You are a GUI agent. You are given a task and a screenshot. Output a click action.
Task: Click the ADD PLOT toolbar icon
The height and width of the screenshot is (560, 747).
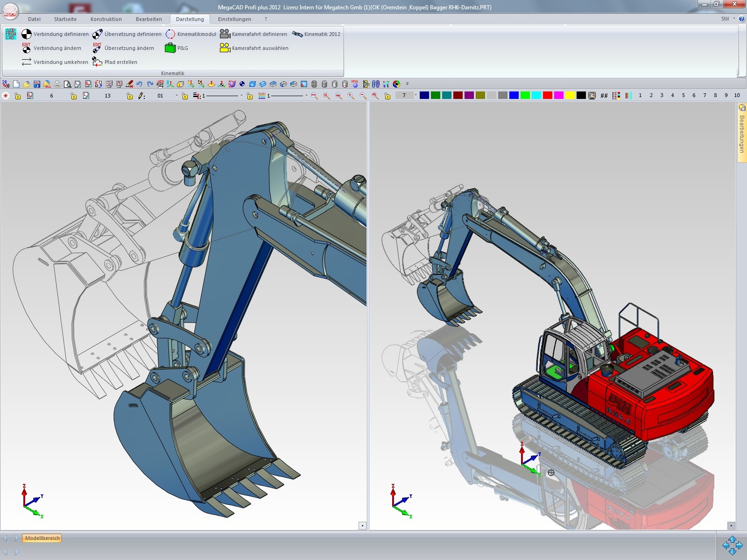pos(160,84)
